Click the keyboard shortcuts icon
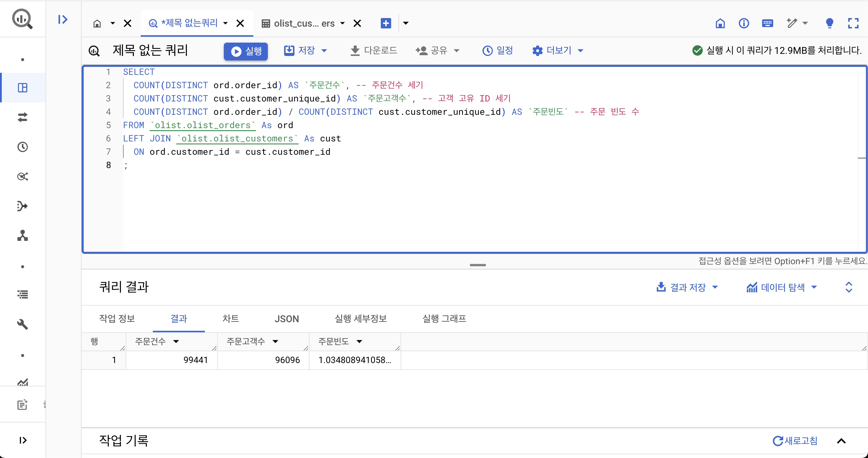 coord(767,23)
